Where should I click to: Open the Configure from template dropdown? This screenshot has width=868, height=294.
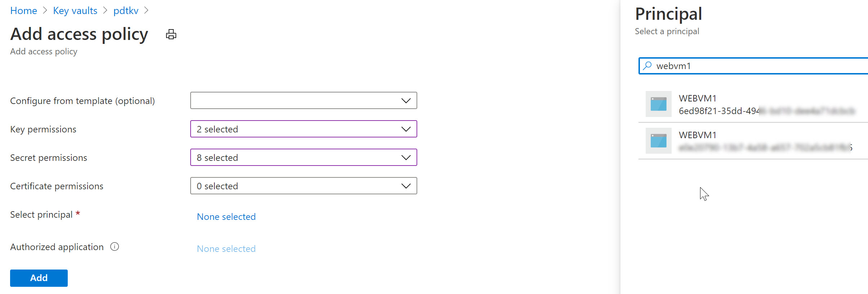pos(303,100)
